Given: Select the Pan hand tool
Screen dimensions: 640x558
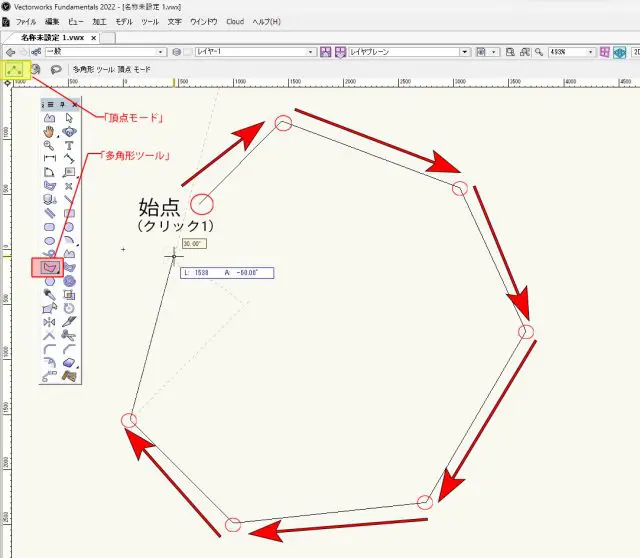Looking at the screenshot, I should pos(49,131).
